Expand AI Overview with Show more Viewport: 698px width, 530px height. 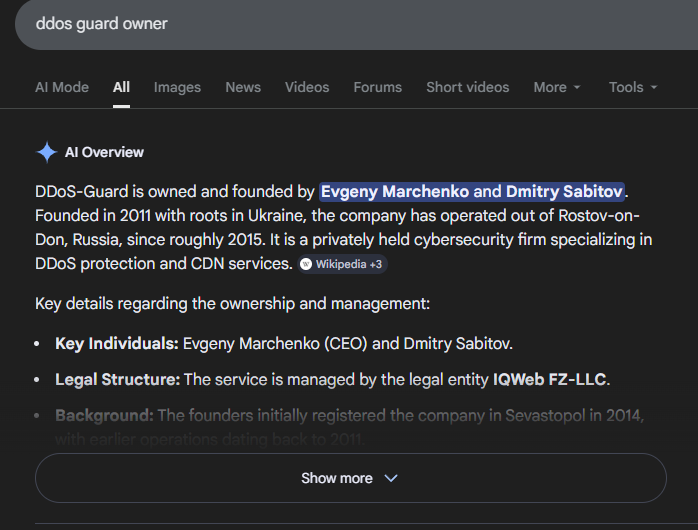350,478
